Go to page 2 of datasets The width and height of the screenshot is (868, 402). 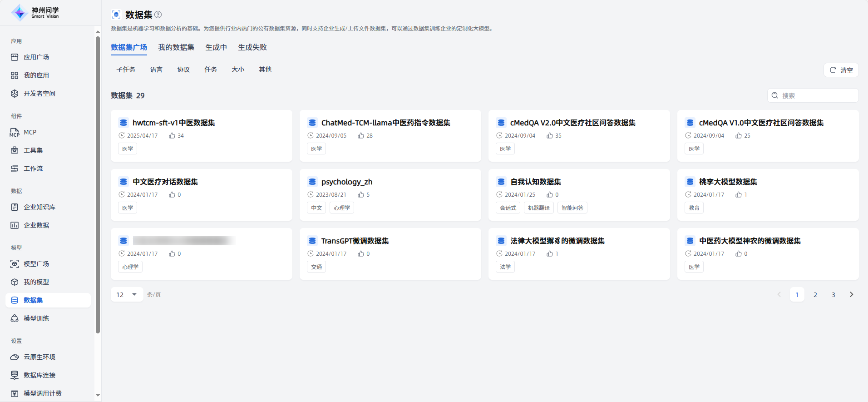coord(815,295)
